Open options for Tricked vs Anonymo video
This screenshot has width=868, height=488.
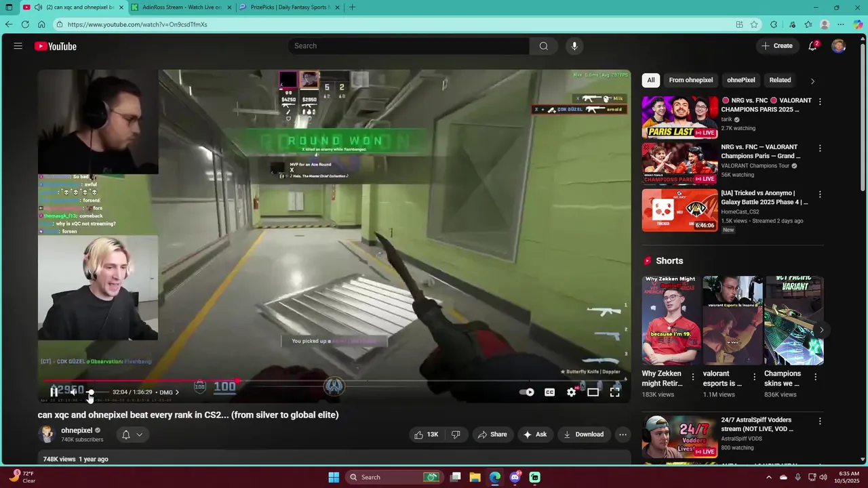(x=820, y=194)
